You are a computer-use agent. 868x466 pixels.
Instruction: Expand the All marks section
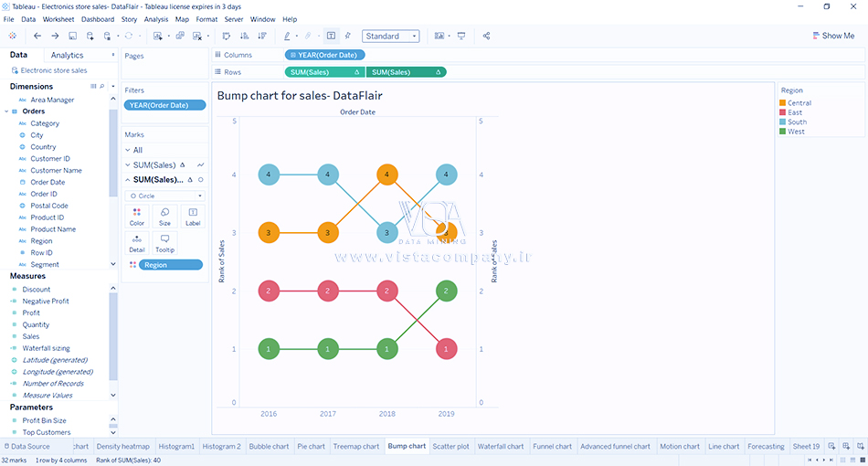[x=128, y=150]
